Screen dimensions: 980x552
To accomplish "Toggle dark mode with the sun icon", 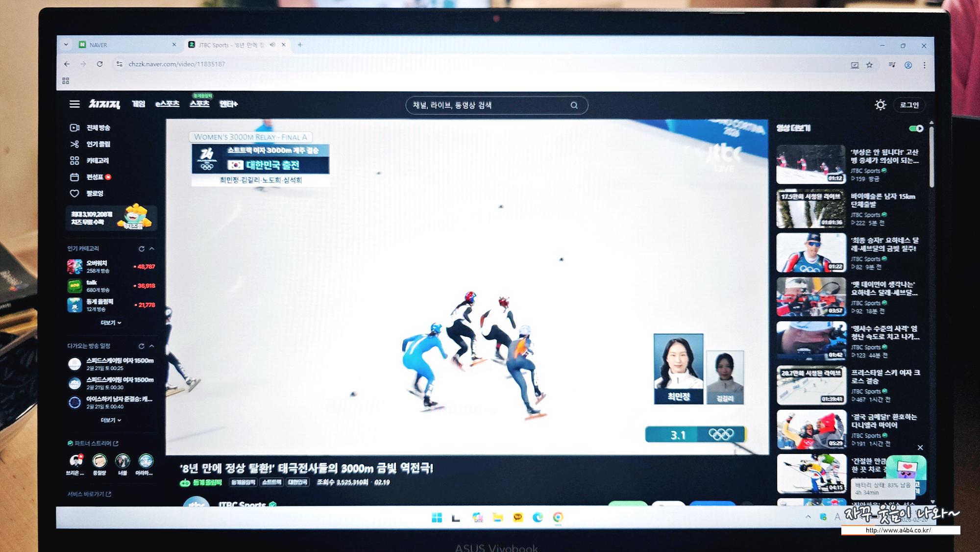I will [x=880, y=105].
